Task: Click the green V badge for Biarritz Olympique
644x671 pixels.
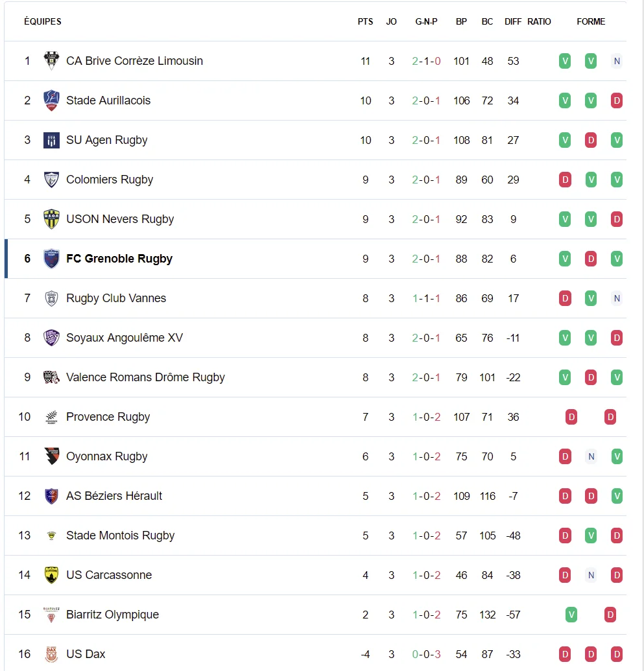Action: pyautogui.click(x=571, y=615)
